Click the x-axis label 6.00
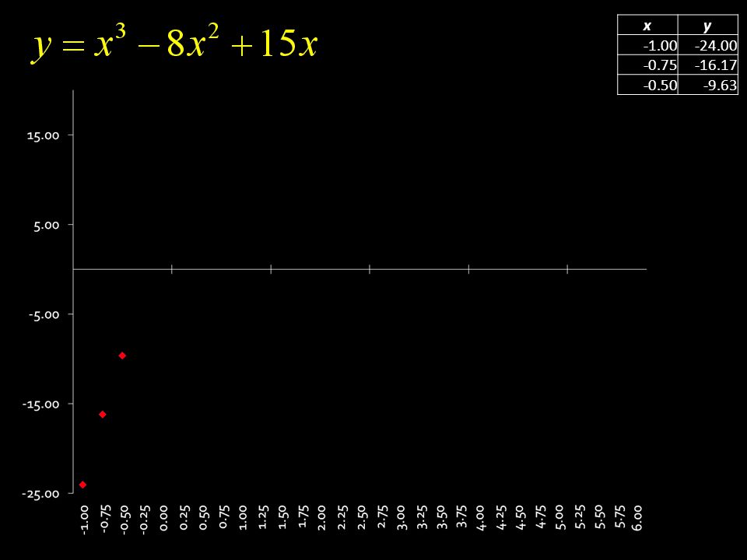This screenshot has height=560, width=747. tap(637, 518)
